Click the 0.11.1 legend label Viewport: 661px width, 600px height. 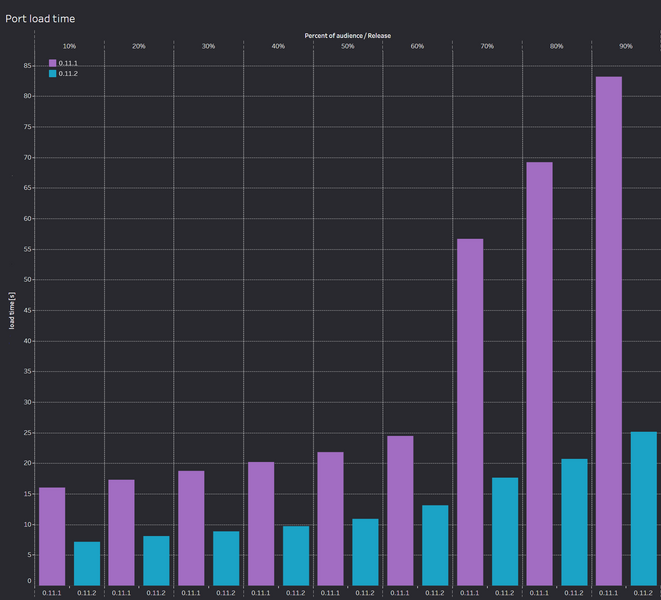(68, 63)
